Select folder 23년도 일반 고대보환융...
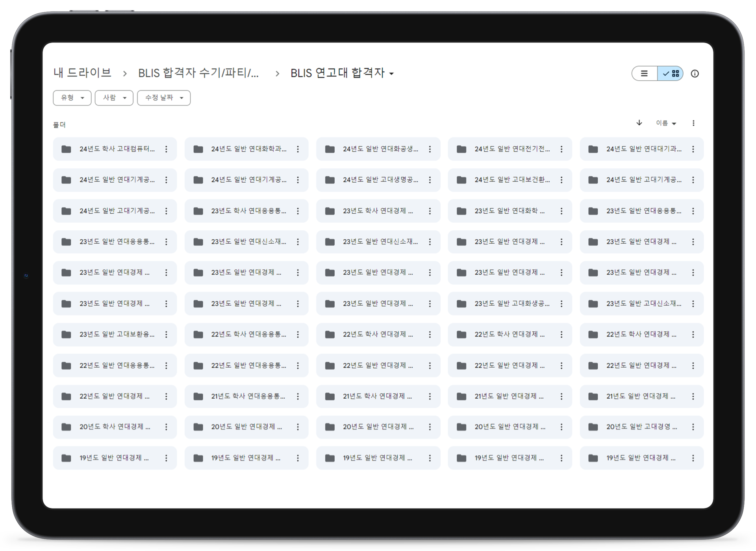Viewport: 756px width, 551px height. tap(115, 334)
